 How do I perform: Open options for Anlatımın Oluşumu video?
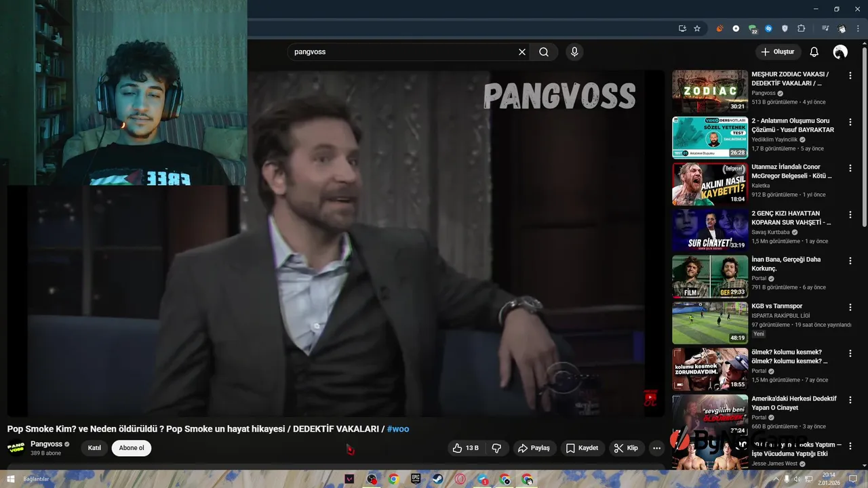(x=850, y=122)
